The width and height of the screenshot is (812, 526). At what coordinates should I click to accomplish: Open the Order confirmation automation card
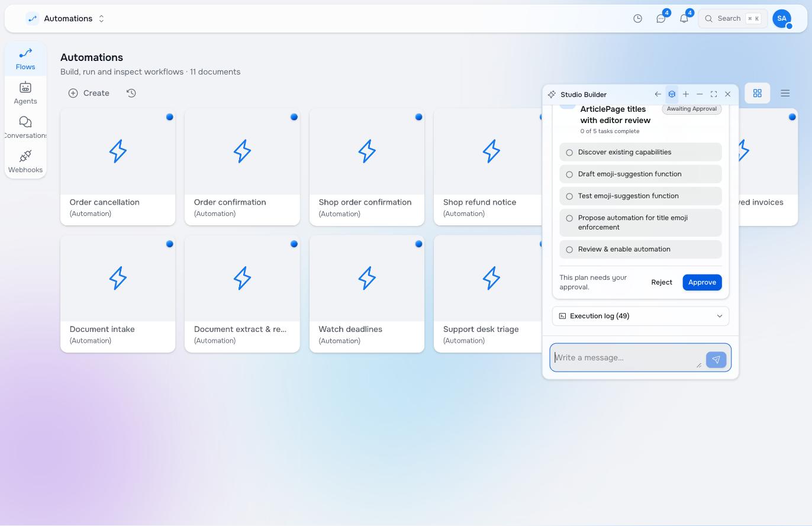coord(242,166)
